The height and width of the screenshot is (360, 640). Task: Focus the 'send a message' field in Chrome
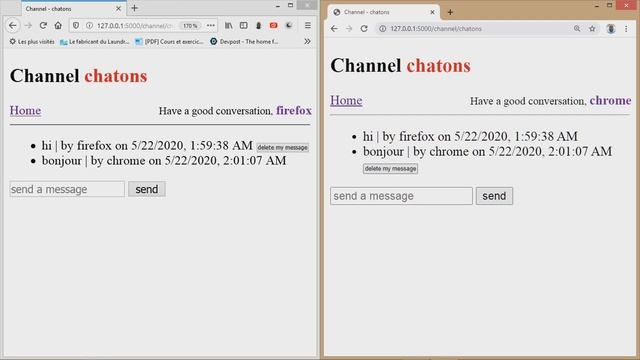401,196
